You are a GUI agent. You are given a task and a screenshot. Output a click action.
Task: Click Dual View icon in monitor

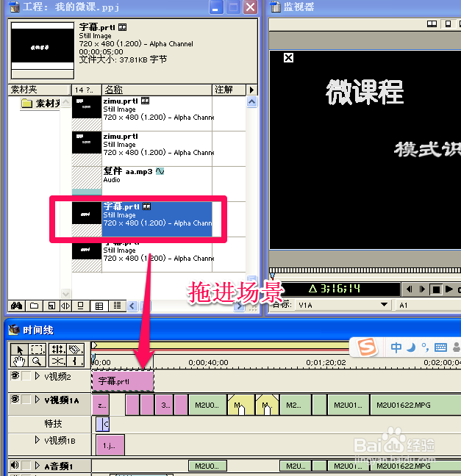[x=432, y=24]
